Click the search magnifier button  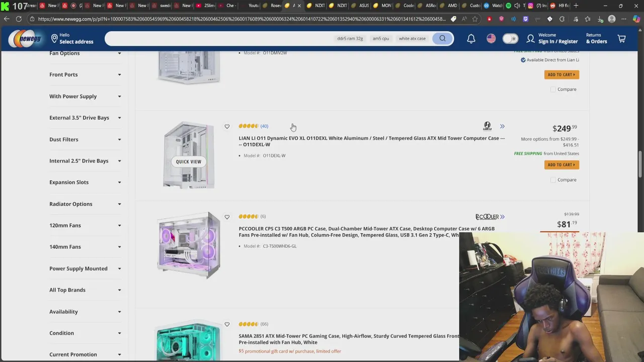point(442,39)
